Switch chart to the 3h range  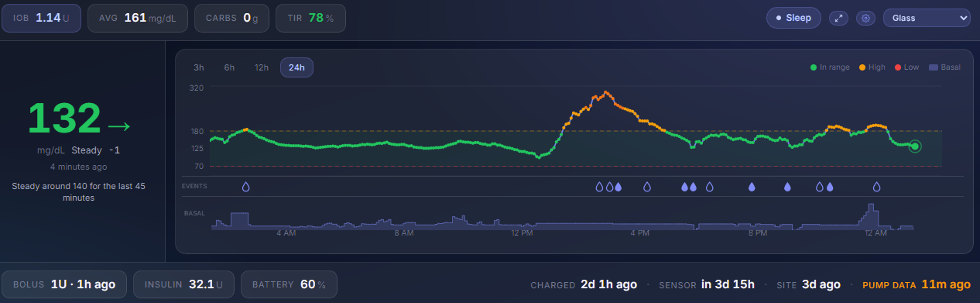tap(199, 67)
